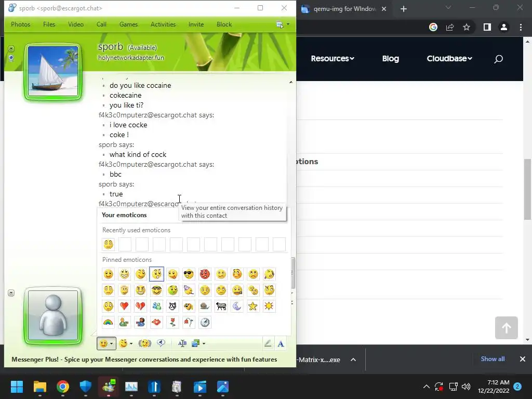Screen dimensions: 532x399
Task: Pick the sunglasses smiley emoticon
Action: [x=189, y=274]
